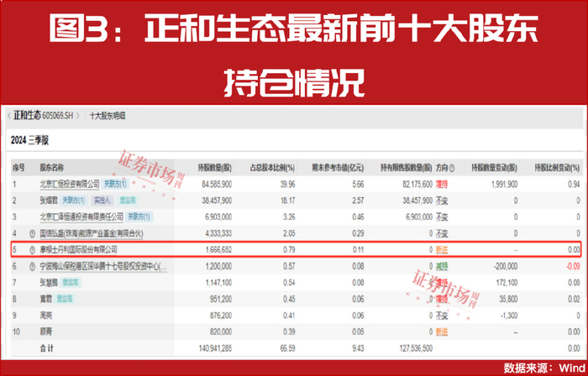Open shareholder 北京汇恒投资有限公司

70,185
